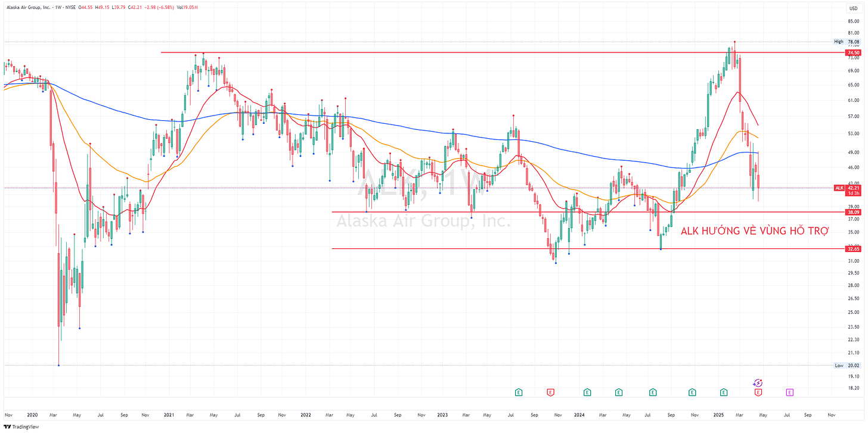Screen dimensions: 868x433
Task: Click the 2021 label on the time axis
Action: coord(169,413)
